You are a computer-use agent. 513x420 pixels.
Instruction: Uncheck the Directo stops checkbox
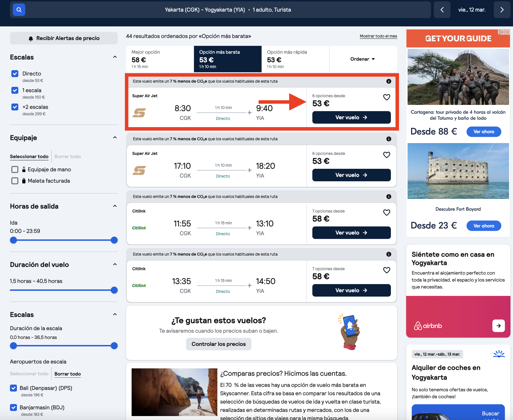click(15, 74)
